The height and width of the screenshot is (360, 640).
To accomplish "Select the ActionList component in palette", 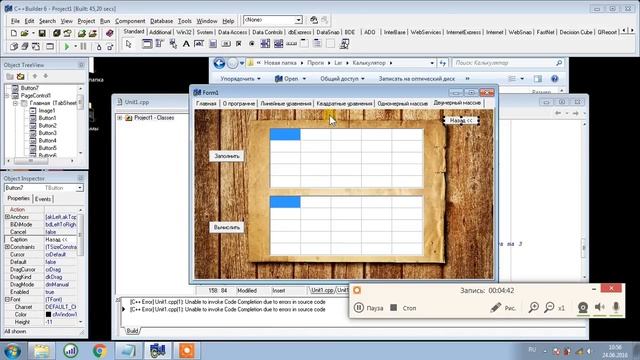I will click(344, 44).
